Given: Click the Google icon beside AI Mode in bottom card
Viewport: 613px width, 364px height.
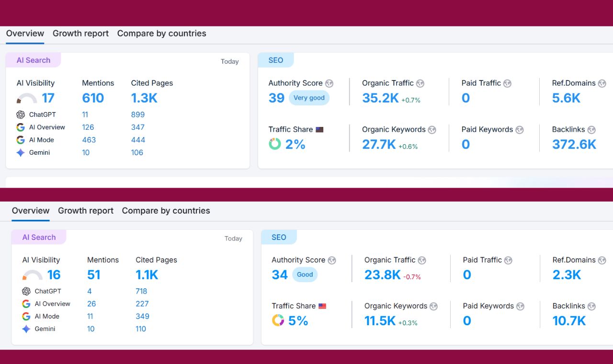Looking at the screenshot, I should coord(26,317).
